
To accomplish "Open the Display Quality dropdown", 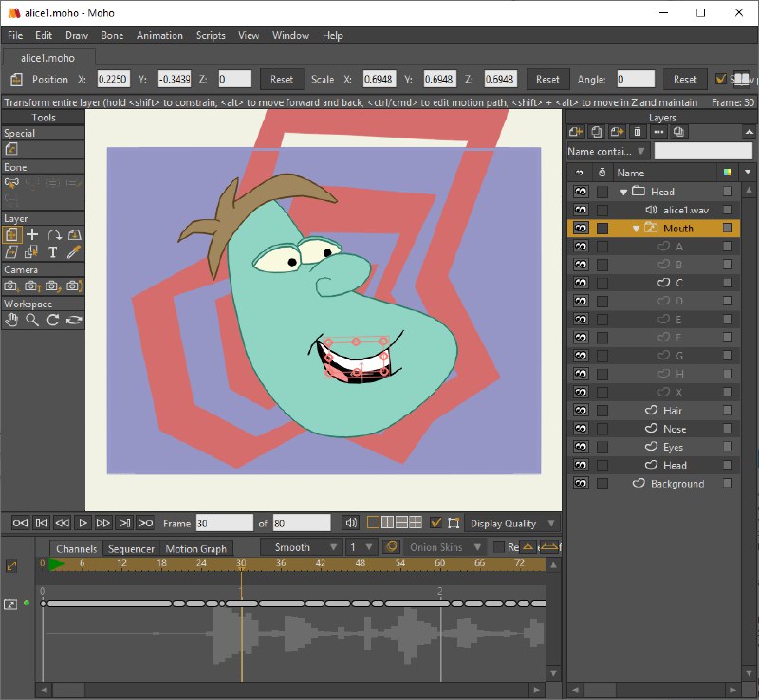I will pyautogui.click(x=512, y=524).
